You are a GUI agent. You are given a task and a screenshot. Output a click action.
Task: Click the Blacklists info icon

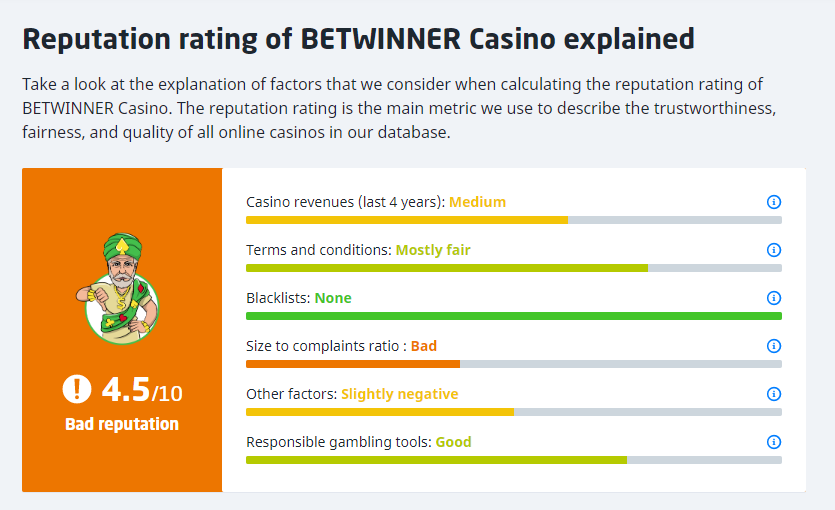coord(773,298)
